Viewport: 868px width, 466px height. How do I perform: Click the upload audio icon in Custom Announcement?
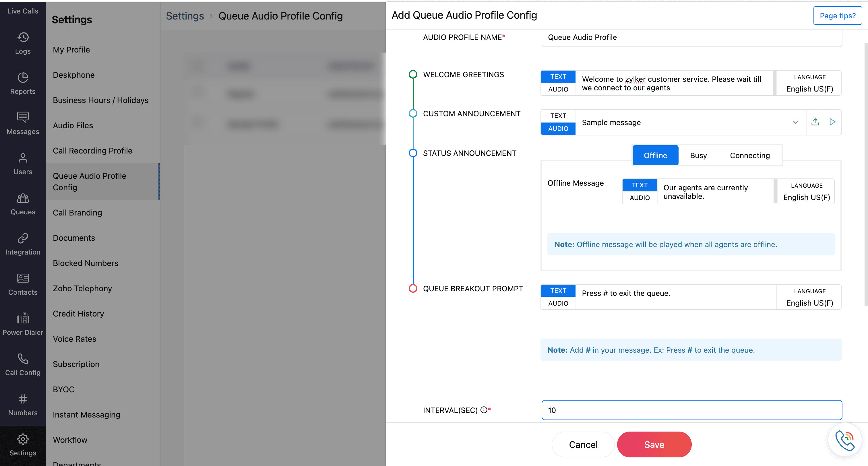click(815, 122)
